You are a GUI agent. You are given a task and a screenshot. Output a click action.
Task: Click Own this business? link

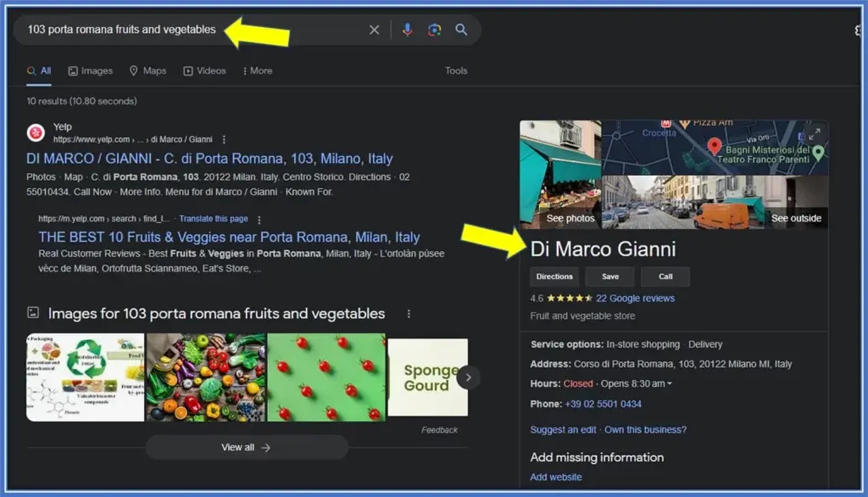[x=645, y=430]
